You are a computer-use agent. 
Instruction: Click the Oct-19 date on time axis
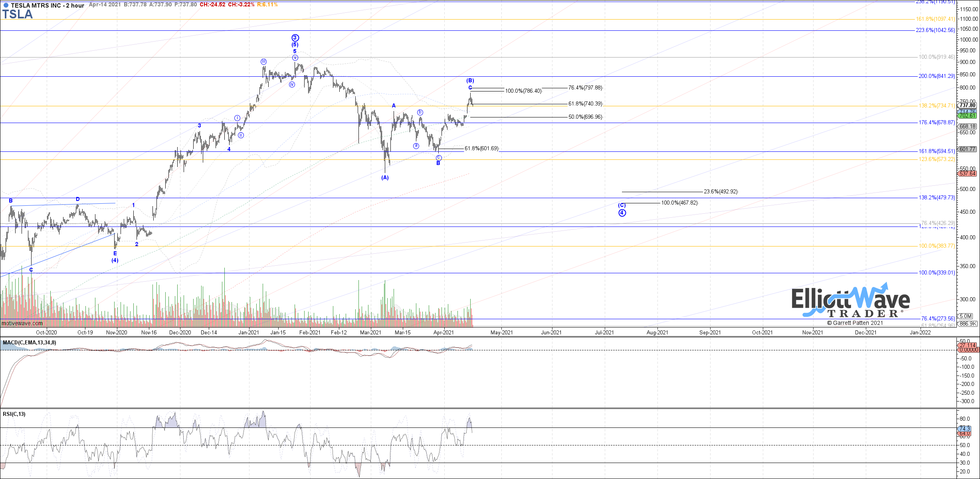point(85,332)
